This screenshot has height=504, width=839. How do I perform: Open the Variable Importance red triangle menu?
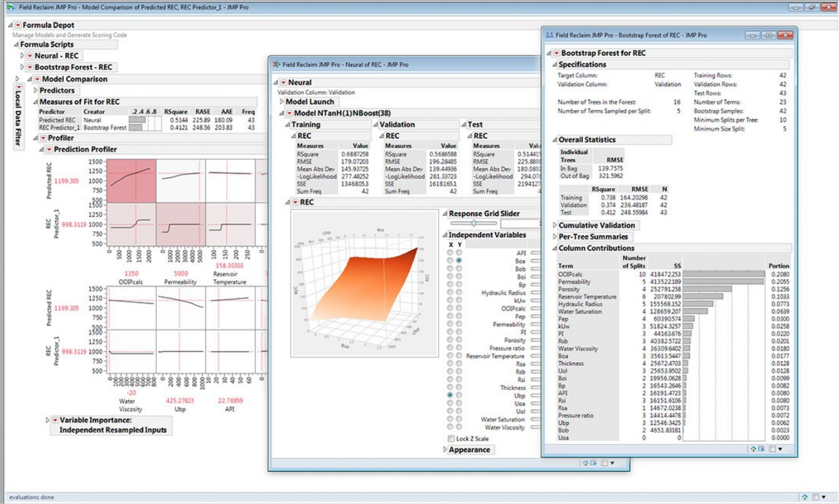pos(55,421)
